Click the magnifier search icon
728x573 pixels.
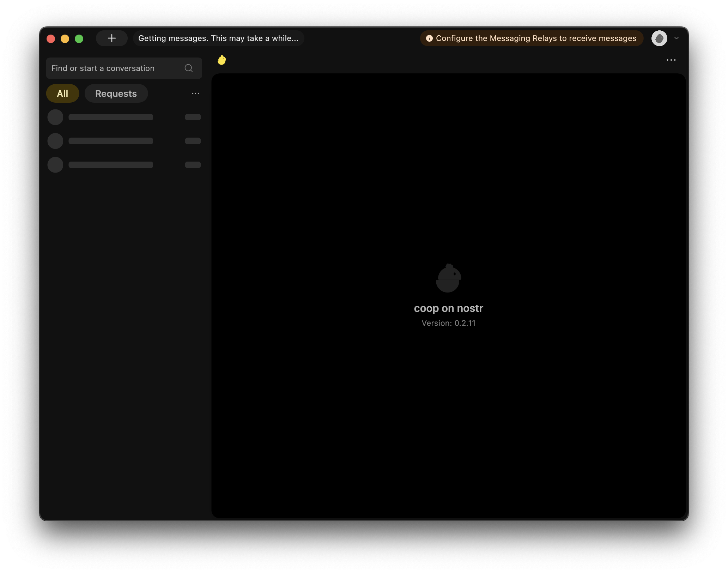[x=189, y=68]
